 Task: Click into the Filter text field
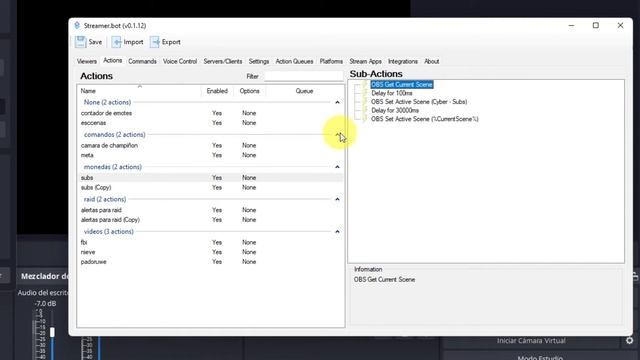pos(304,76)
